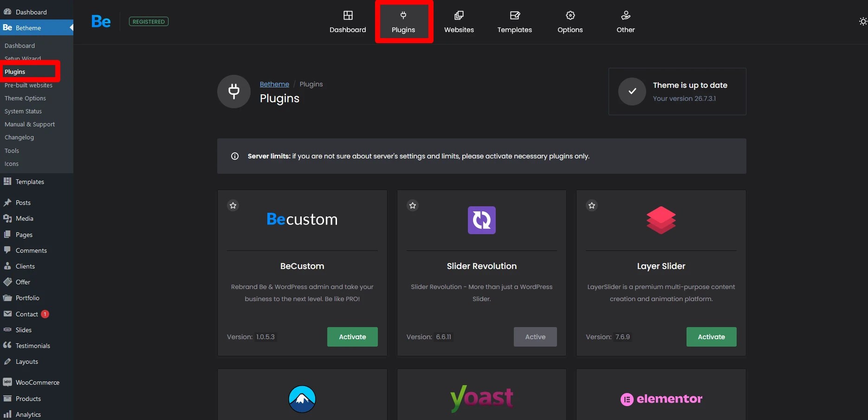The image size is (868, 420).
Task: Favorite the Layer Slider plugin star
Action: [592, 205]
